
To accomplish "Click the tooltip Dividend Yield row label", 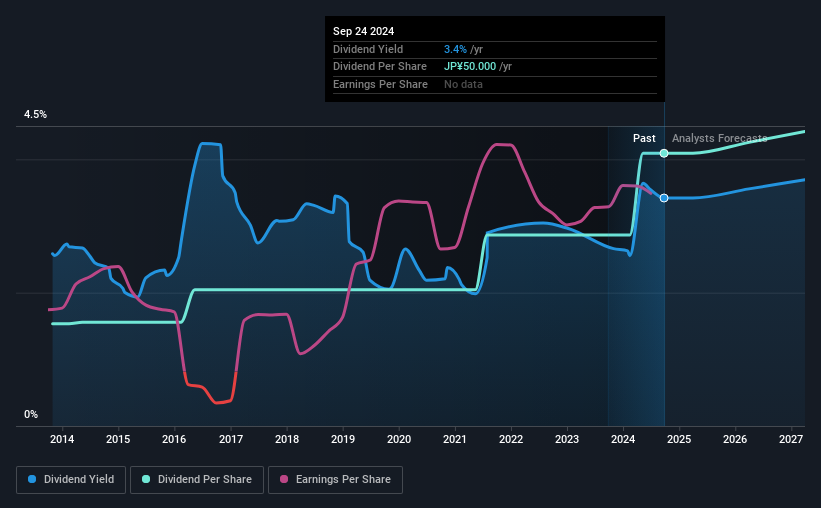I will [368, 49].
